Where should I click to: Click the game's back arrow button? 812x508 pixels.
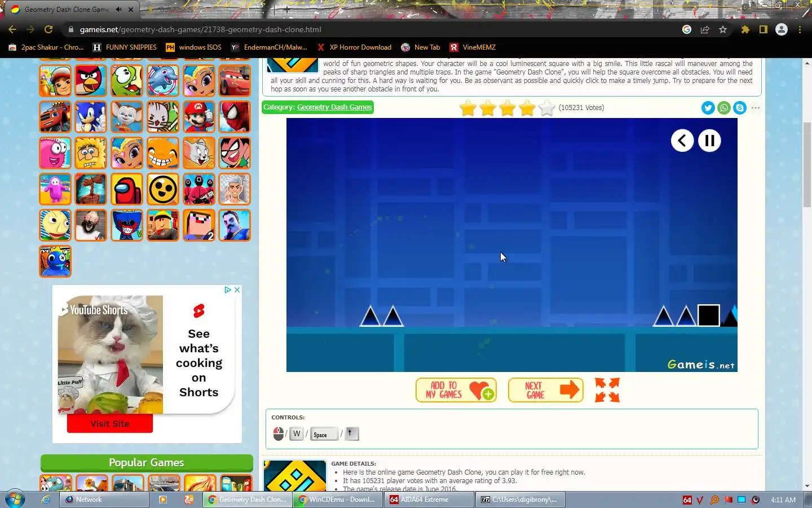682,141
